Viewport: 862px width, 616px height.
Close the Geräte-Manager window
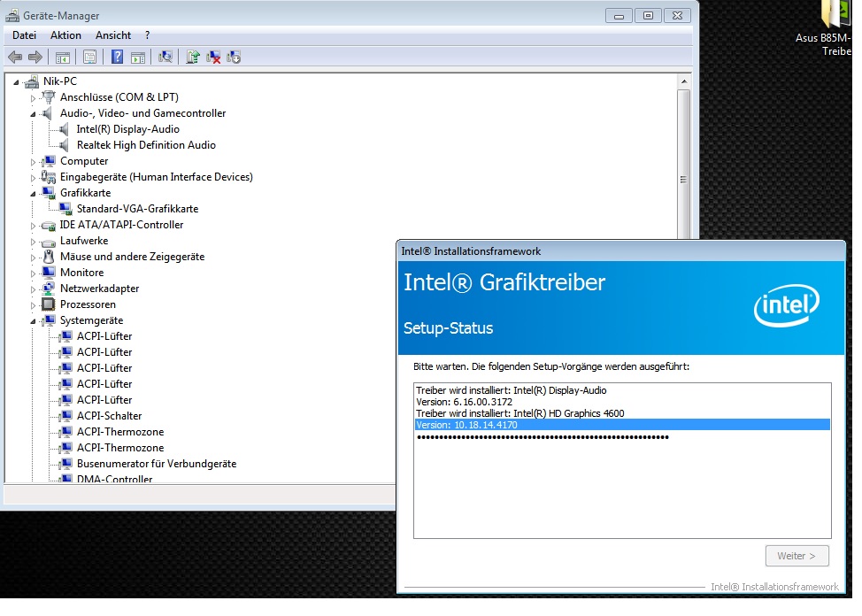point(677,16)
